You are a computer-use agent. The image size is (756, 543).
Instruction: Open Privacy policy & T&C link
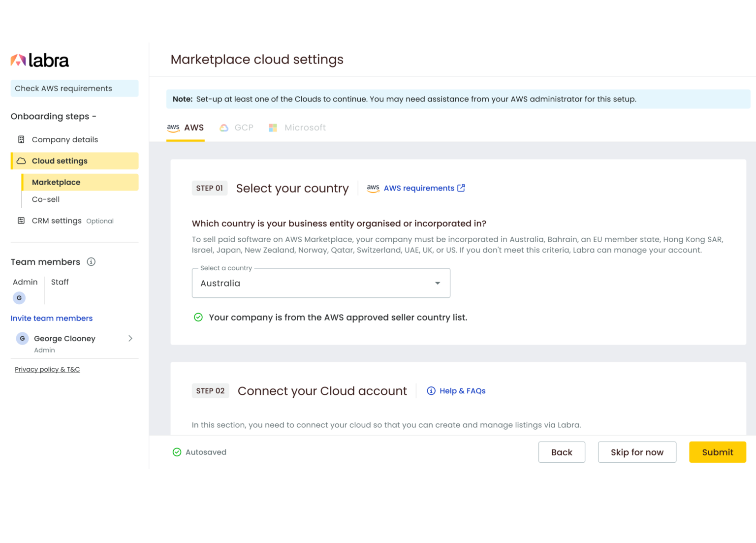click(x=47, y=369)
